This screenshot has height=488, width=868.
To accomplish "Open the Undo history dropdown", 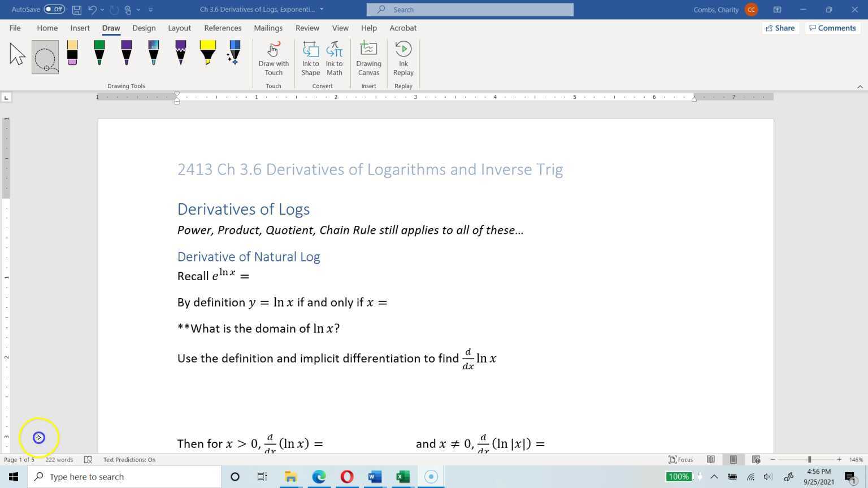I will [x=102, y=9].
